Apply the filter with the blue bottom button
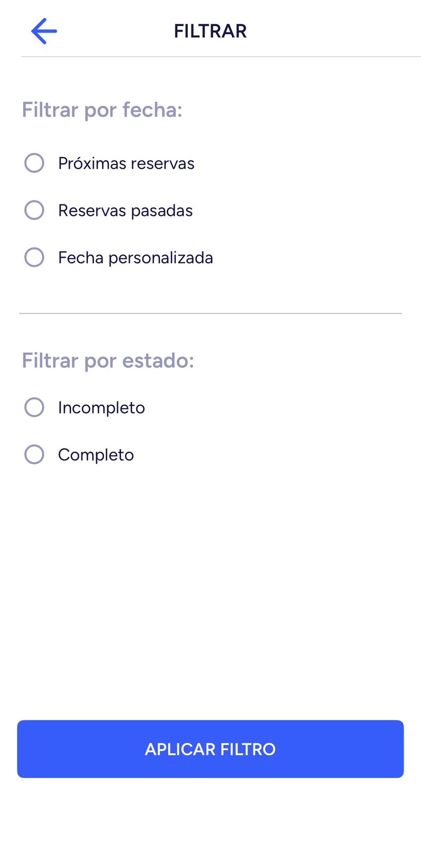 210,749
